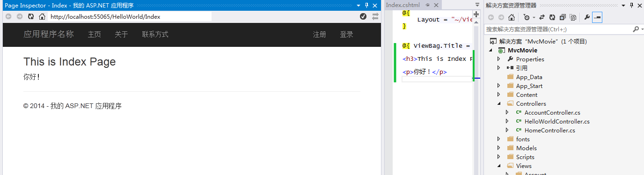The width and height of the screenshot is (644, 175).
Task: Go back in Solution Explorer
Action: click(x=491, y=17)
